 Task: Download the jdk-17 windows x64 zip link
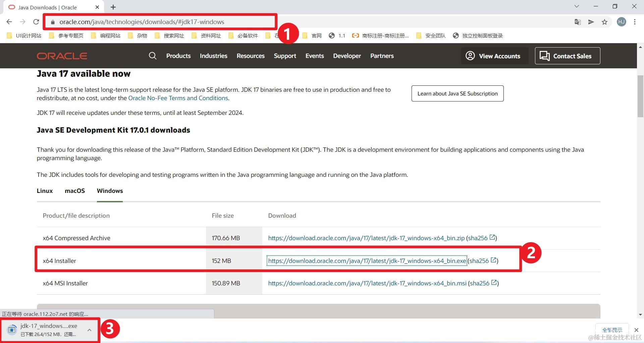(x=366, y=238)
